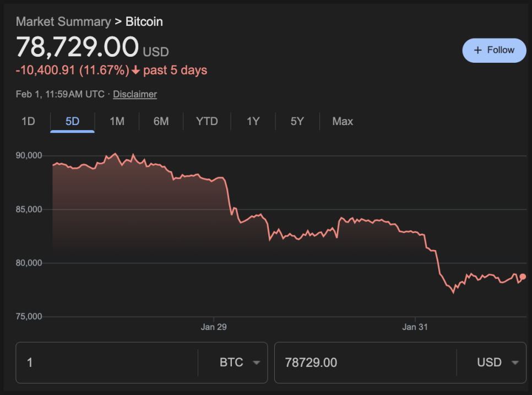Click the BTC amount input field
This screenshot has height=395, width=532.
pos(107,362)
